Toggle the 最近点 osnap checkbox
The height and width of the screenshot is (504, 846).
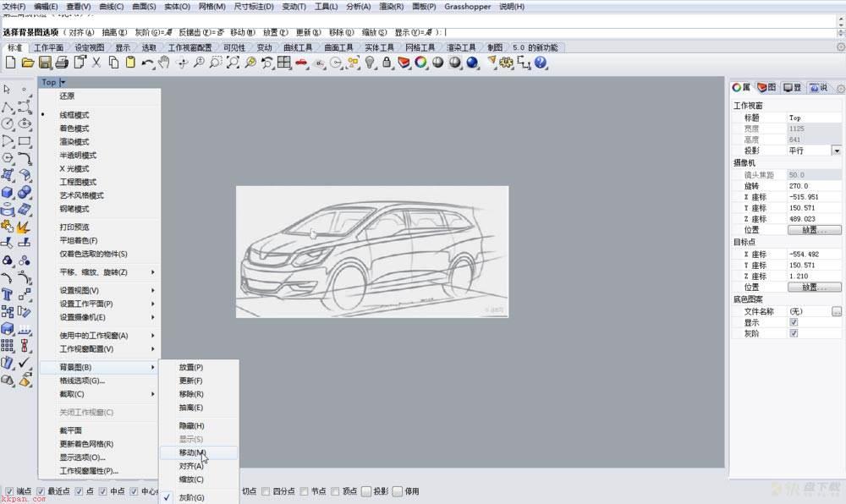[x=41, y=491]
